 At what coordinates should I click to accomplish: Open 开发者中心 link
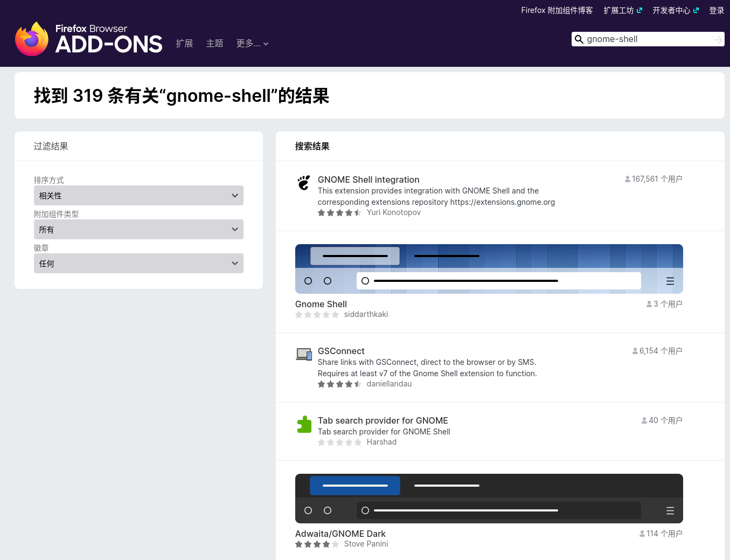(671, 10)
